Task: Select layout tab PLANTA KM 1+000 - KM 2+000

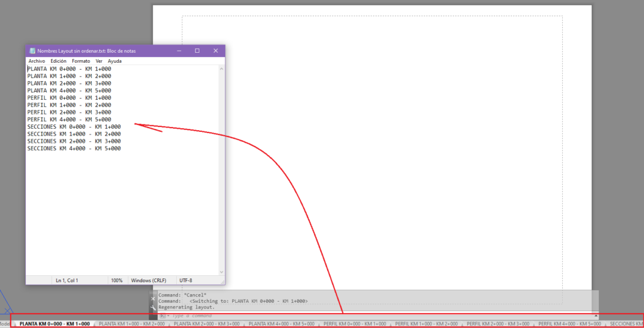Action: (x=132, y=324)
